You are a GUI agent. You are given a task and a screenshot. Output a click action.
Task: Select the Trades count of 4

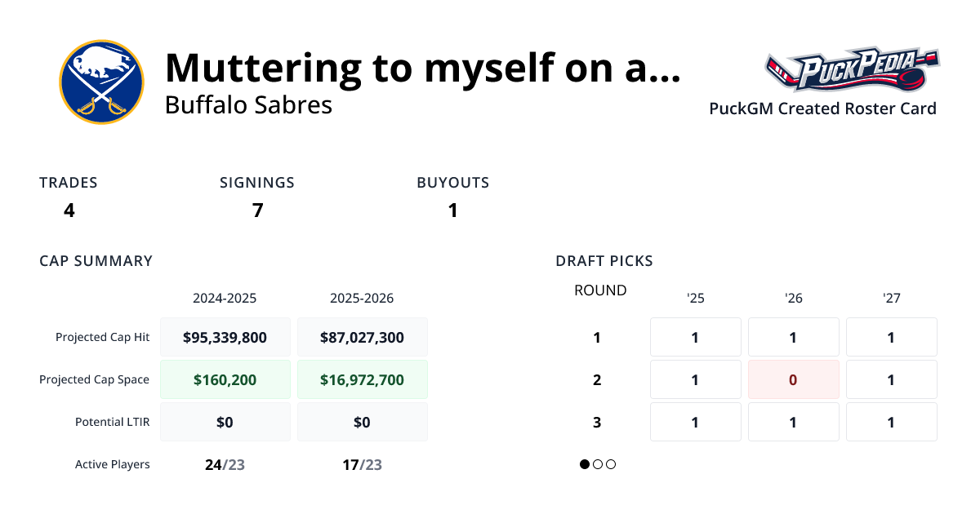[69, 210]
